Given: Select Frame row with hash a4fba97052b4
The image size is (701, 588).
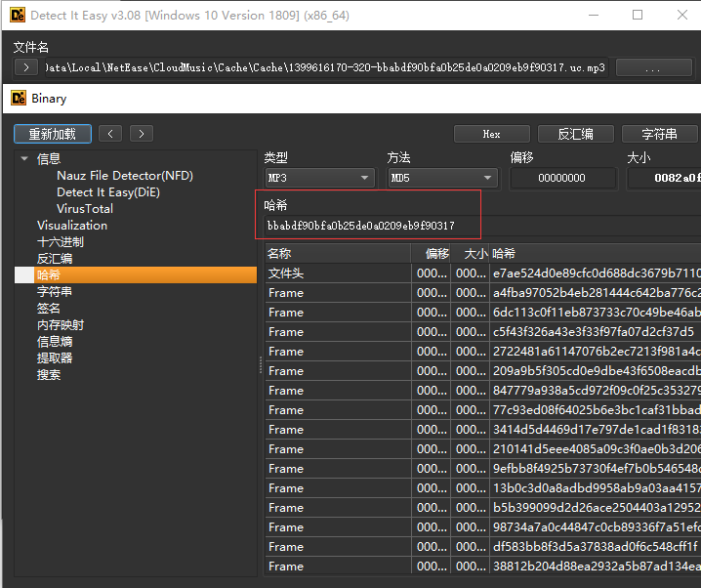Looking at the screenshot, I should pyautogui.click(x=483, y=293).
